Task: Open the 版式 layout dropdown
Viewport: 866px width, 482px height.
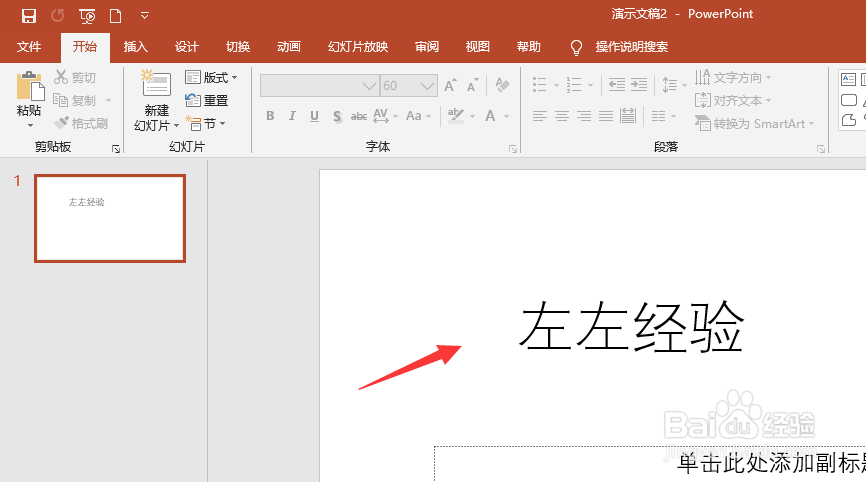Action: tap(211, 77)
